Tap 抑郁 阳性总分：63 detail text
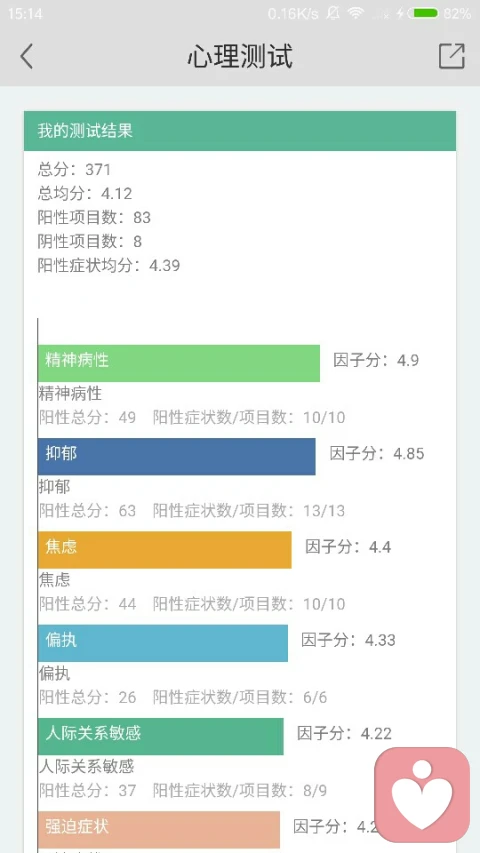Image resolution: width=480 pixels, height=853 pixels. [x=87, y=510]
